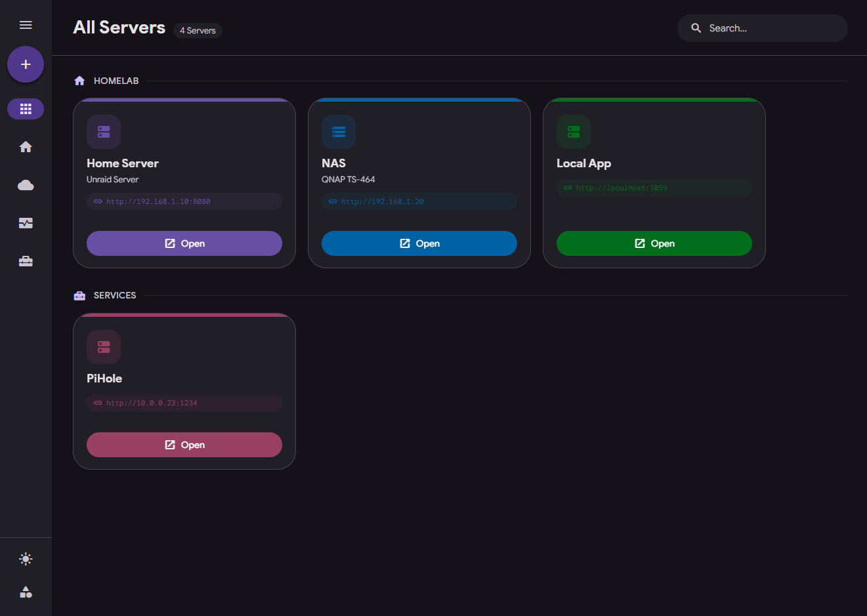Viewport: 867px width, 616px height.
Task: Click the blue stack icon on the NAS card
Action: (338, 131)
